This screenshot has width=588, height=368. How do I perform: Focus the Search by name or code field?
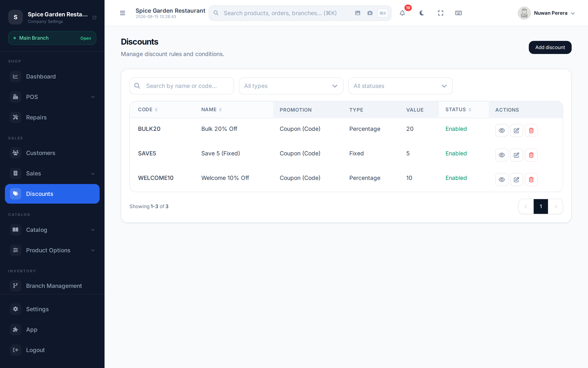tap(182, 86)
